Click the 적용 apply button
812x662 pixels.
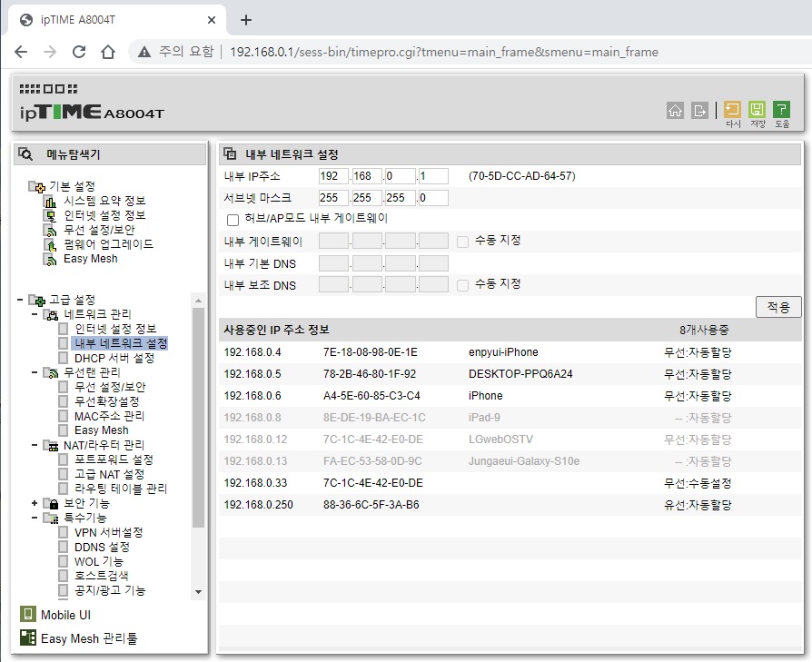coord(778,307)
